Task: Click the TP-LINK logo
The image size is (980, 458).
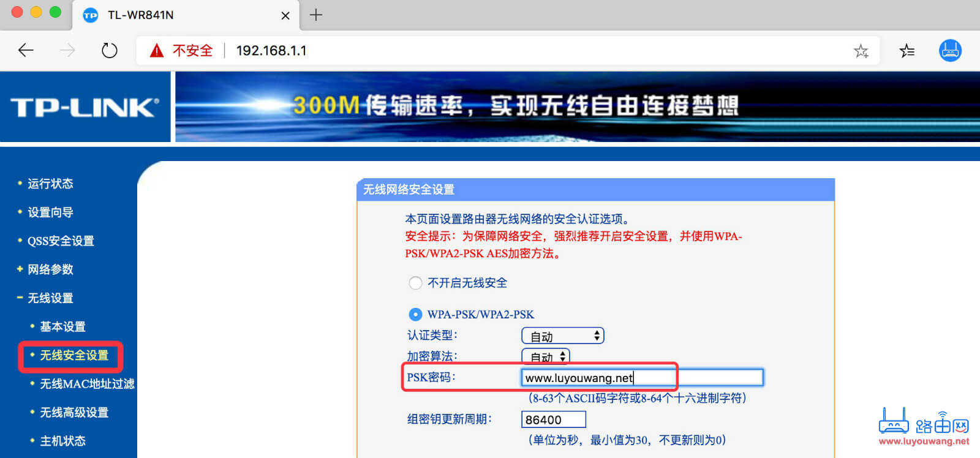Action: tap(85, 107)
